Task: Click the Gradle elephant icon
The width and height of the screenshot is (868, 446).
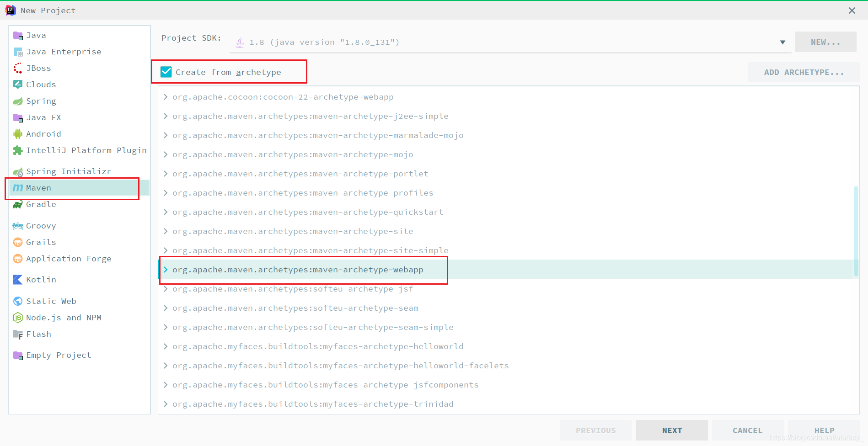Action: coord(18,204)
